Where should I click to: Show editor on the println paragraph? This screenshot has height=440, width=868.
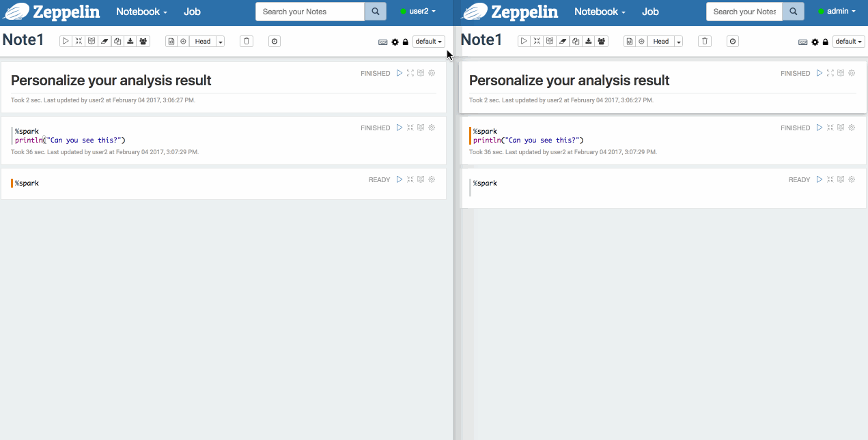420,128
